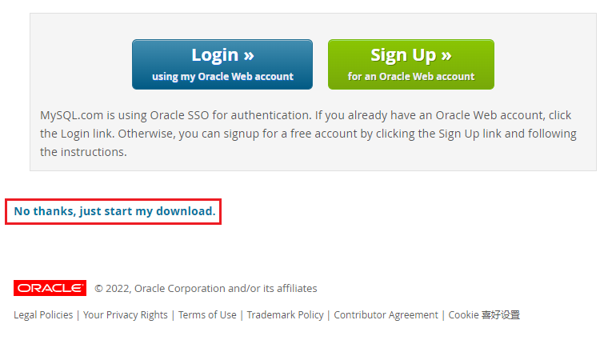
Task: Click the Oracle Corporation copyright text
Action: (206, 289)
